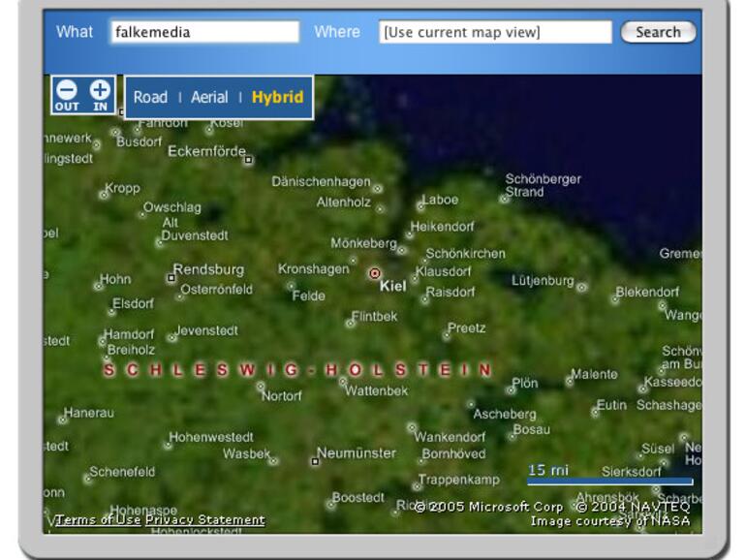This screenshot has width=746, height=560.
Task: Open the Terms of Use link
Action: click(x=98, y=520)
